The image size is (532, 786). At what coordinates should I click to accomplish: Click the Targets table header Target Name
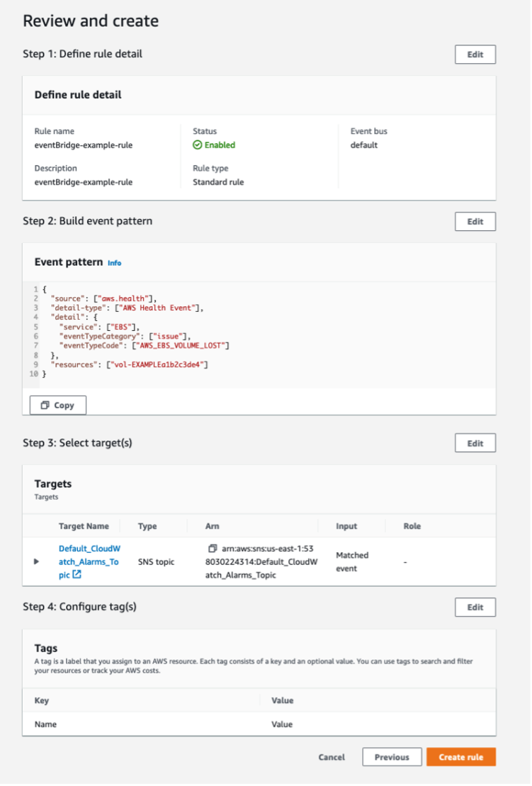pos(84,527)
